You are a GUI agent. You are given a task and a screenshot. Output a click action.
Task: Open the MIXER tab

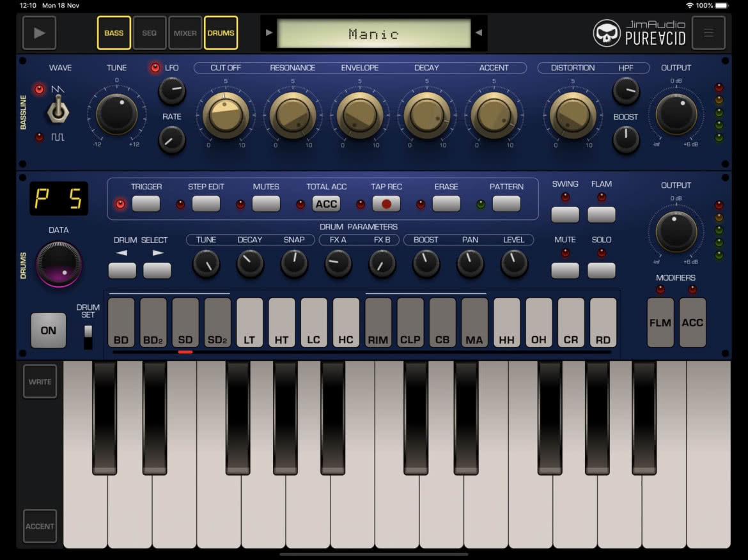(x=185, y=33)
